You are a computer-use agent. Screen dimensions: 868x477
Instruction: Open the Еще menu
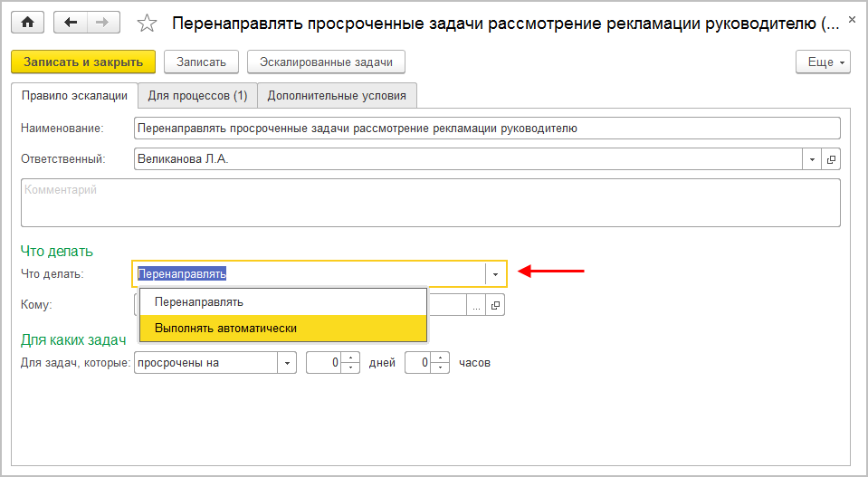[x=822, y=62]
